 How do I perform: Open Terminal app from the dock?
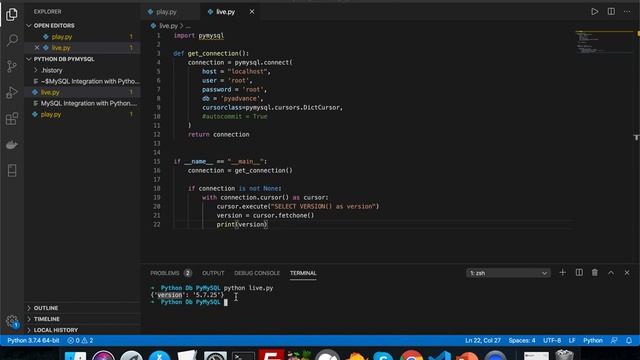(x=244, y=356)
